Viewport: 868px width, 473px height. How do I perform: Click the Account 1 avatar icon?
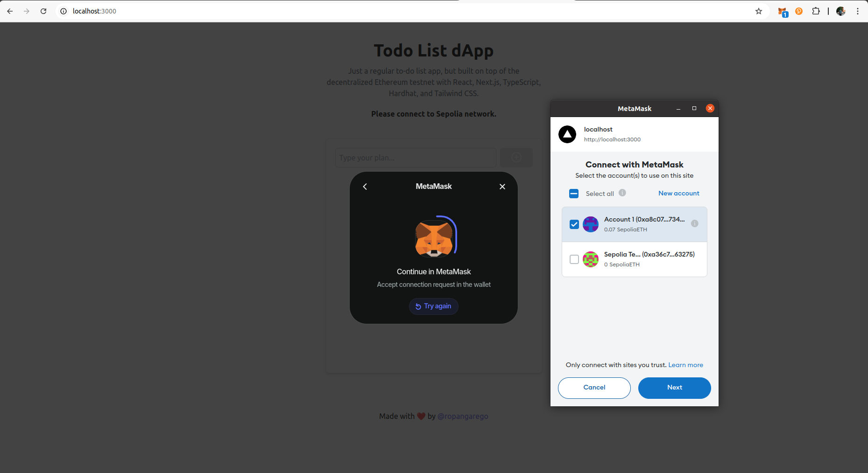pyautogui.click(x=591, y=224)
